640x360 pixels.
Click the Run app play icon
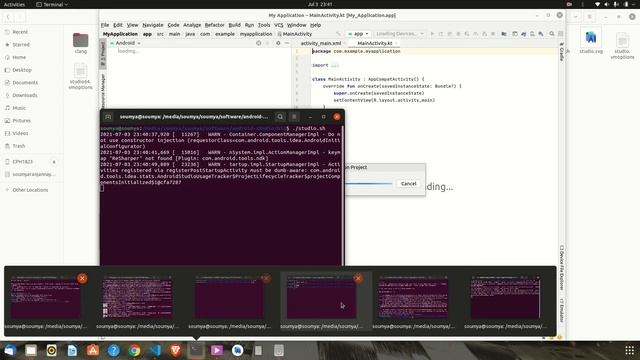tap(432, 34)
